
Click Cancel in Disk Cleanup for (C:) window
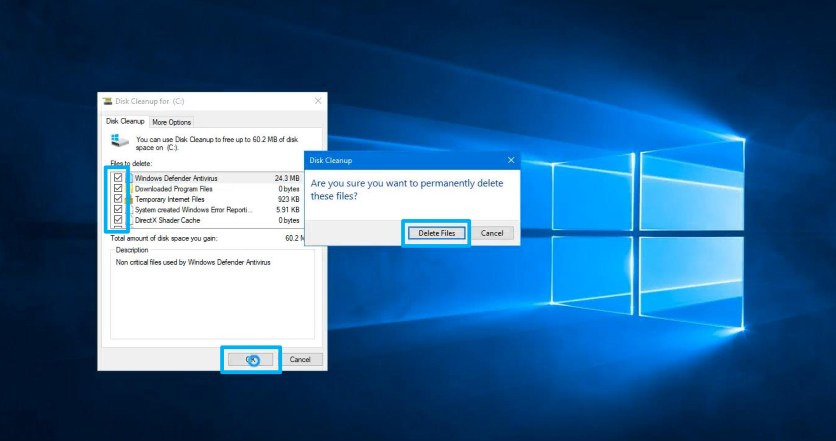click(300, 359)
